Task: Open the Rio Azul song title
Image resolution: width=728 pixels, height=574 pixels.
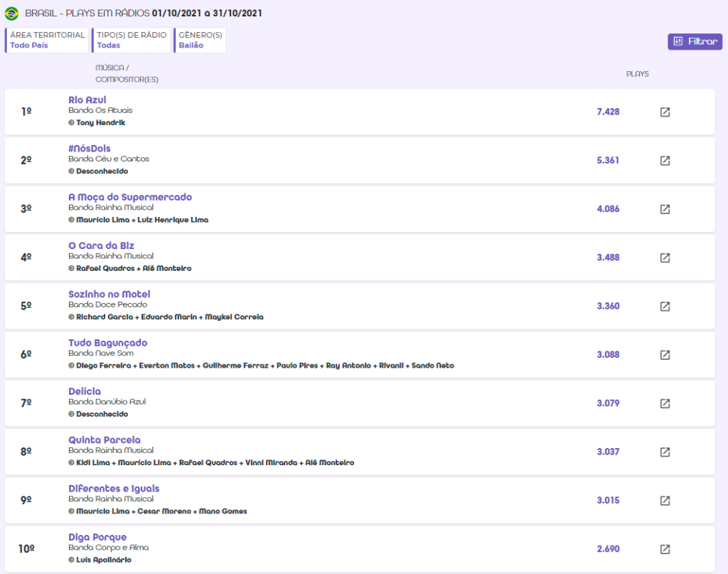Action: click(87, 100)
